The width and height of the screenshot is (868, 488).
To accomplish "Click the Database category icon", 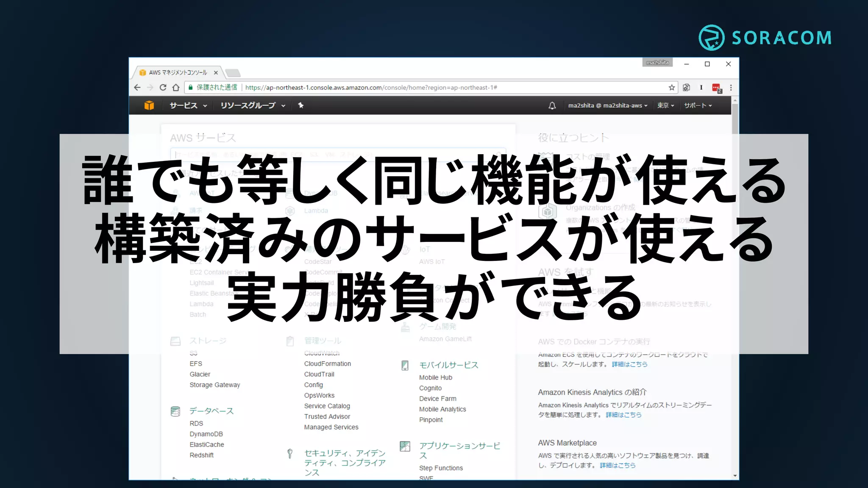I will 175,411.
